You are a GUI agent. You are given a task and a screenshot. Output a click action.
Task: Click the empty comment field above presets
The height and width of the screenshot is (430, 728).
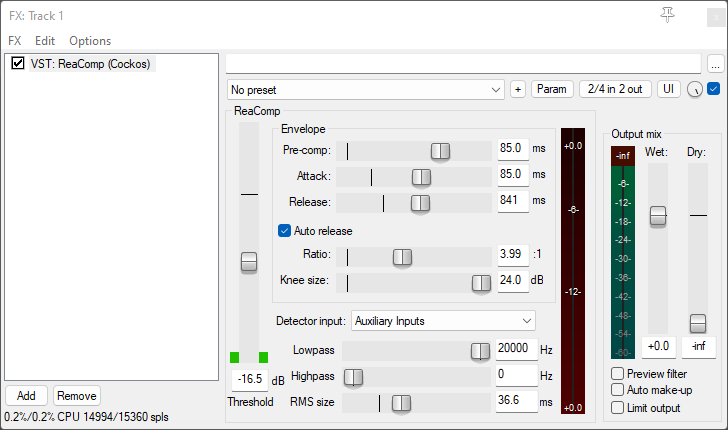(x=463, y=64)
